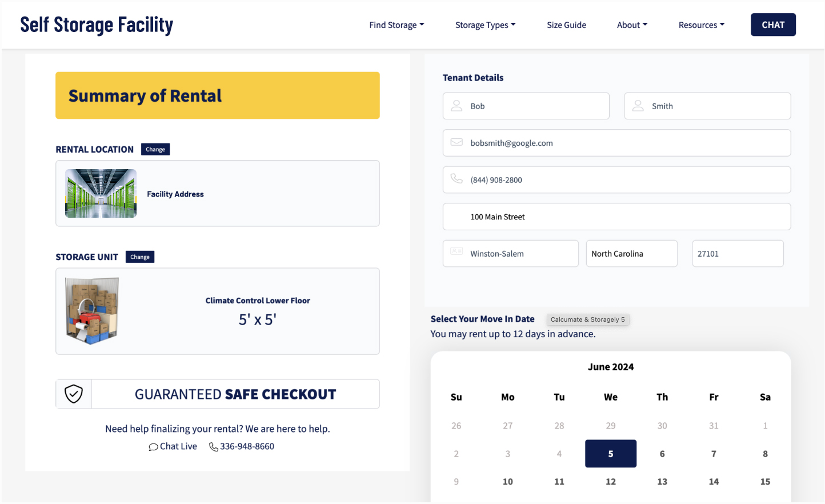Focus the last name field containing Smith
This screenshot has height=504, width=825.
[707, 106]
